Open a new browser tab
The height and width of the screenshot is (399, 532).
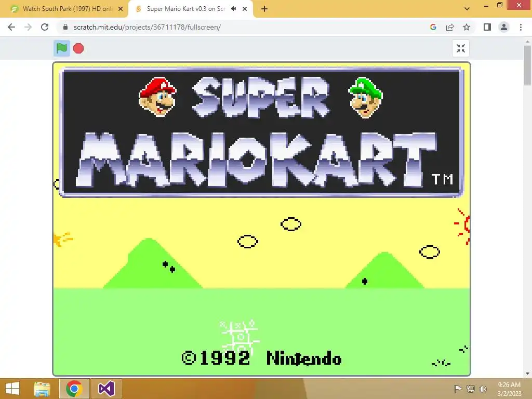coord(264,9)
